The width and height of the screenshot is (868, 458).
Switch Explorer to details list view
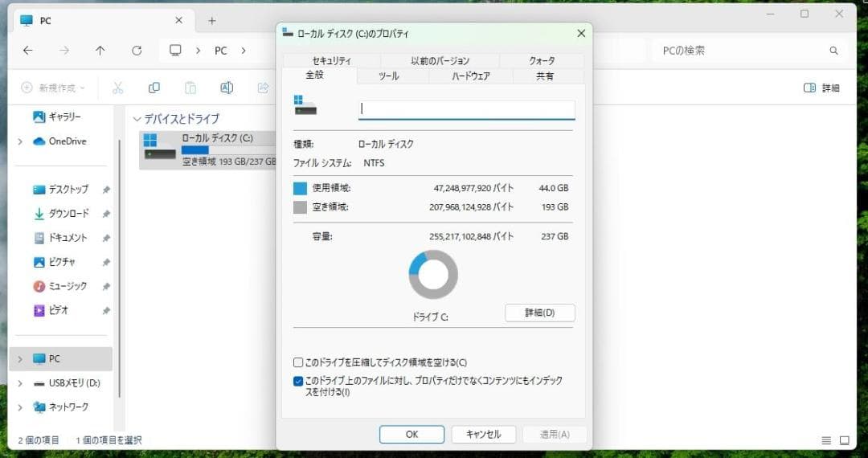(826, 440)
